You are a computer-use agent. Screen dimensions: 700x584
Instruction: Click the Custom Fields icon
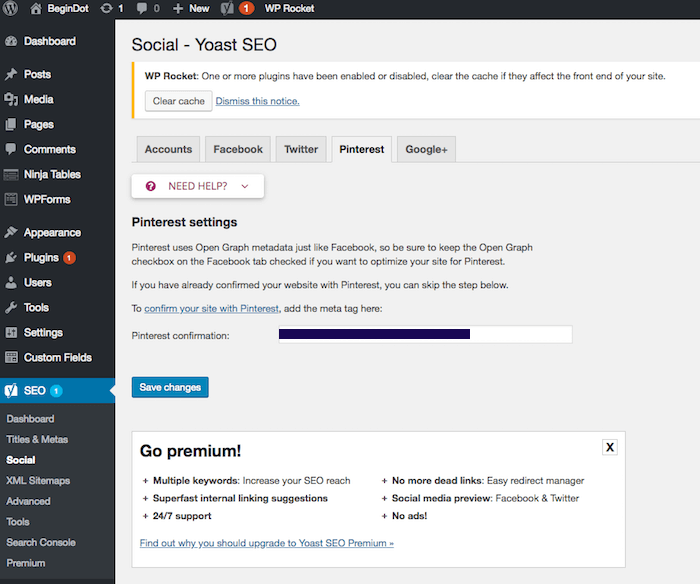click(11, 358)
